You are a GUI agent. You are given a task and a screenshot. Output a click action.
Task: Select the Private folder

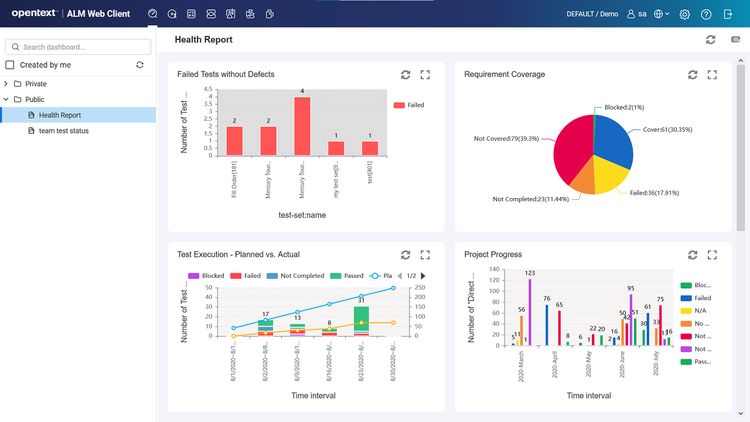[x=31, y=84]
